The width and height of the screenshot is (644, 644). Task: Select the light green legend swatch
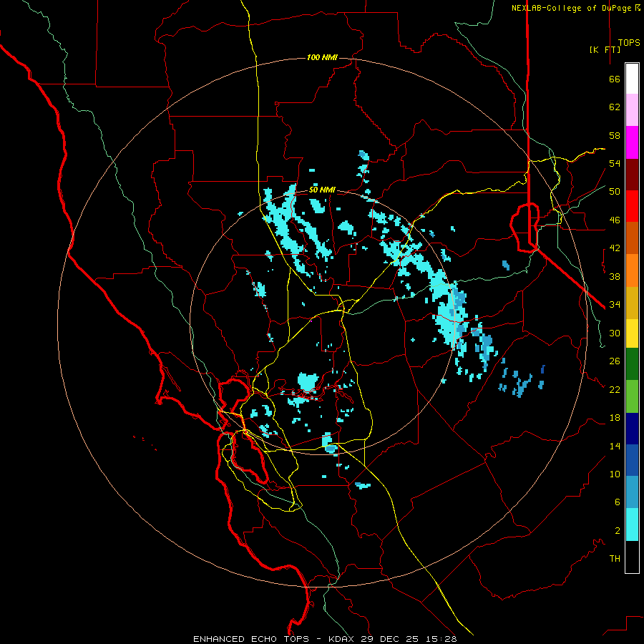click(x=632, y=396)
